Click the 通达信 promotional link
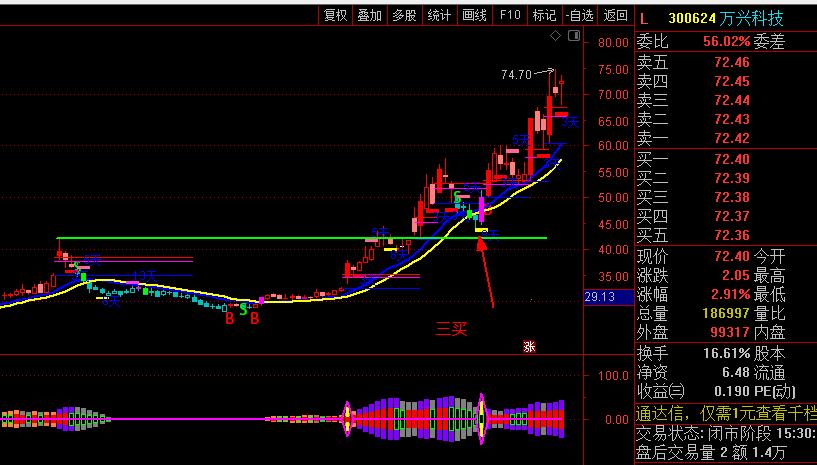Screen dimensions: 817x465 tap(725, 414)
